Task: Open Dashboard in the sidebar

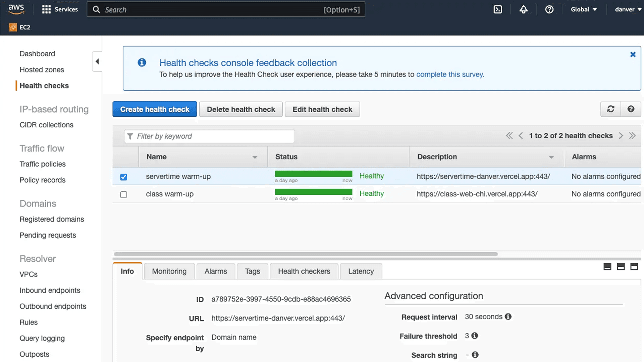Action: click(37, 54)
